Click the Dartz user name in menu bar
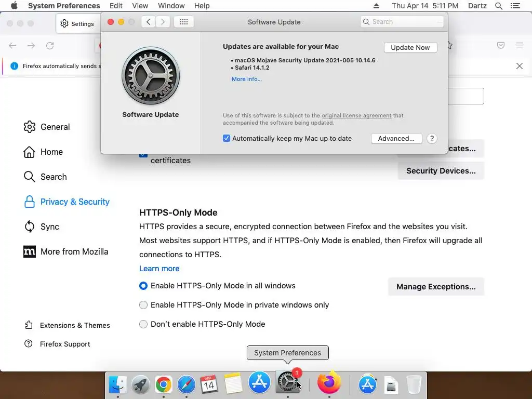Screen dimensions: 532x399 [x=477, y=6]
